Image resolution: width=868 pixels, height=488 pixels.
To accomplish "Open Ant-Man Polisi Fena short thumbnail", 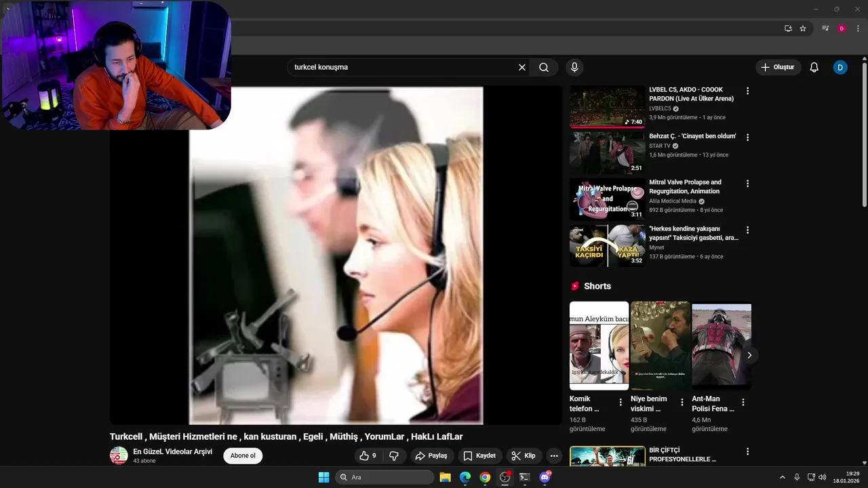I will tap(721, 346).
